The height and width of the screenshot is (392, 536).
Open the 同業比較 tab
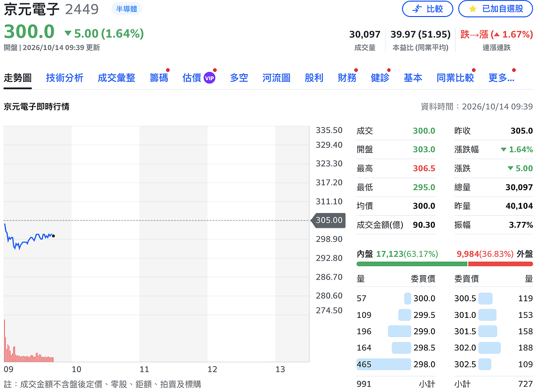tap(455, 78)
